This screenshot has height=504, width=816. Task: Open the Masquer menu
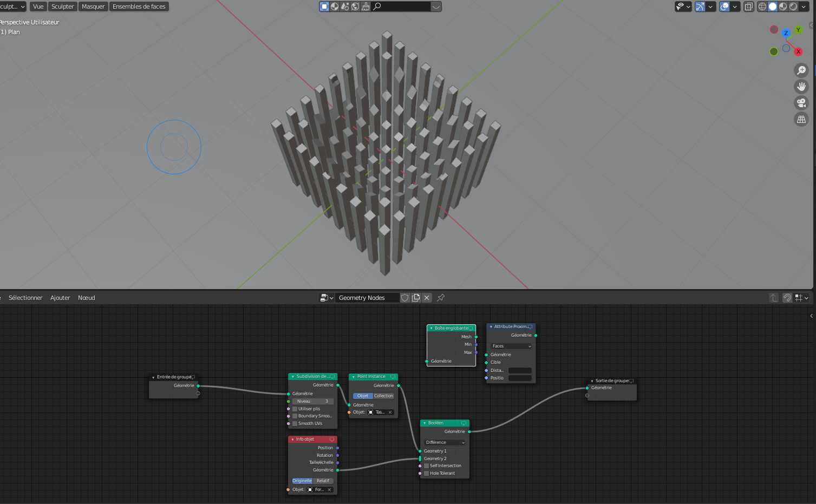click(93, 6)
